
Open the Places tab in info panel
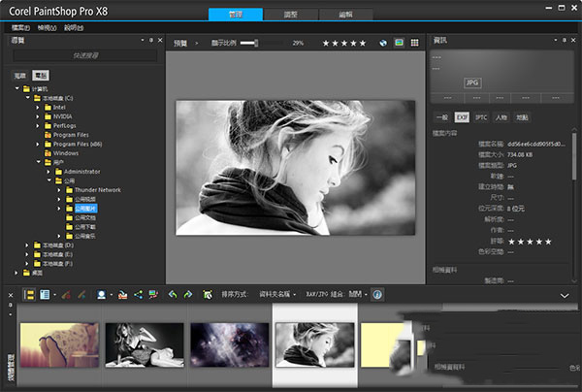point(522,117)
